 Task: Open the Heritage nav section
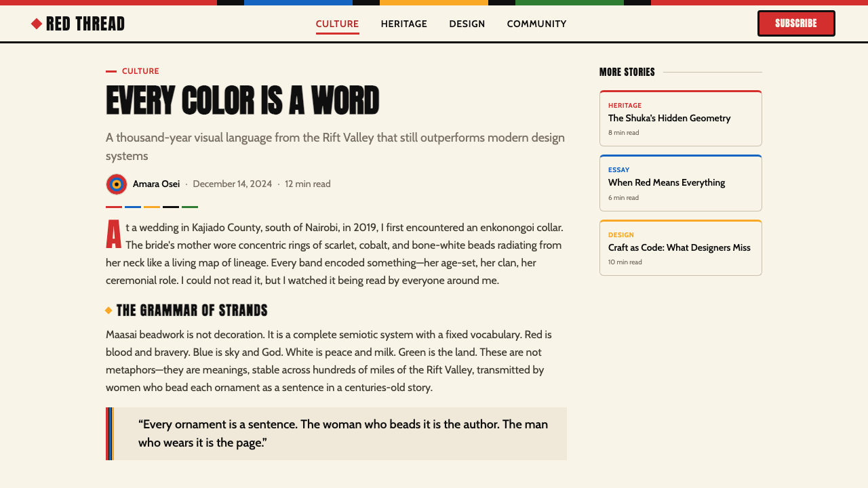(x=404, y=24)
